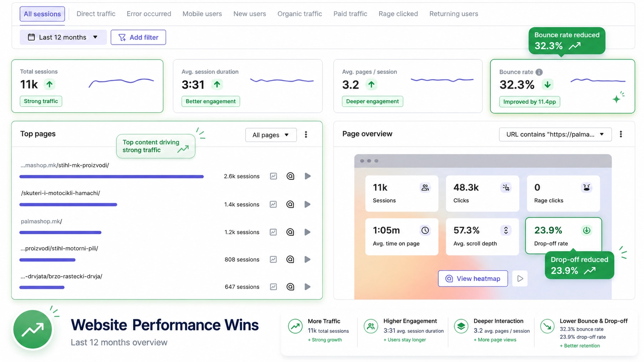Viewport: 644px width, 362px height.
Task: Open the Page overview three-dot menu
Action: (x=621, y=134)
